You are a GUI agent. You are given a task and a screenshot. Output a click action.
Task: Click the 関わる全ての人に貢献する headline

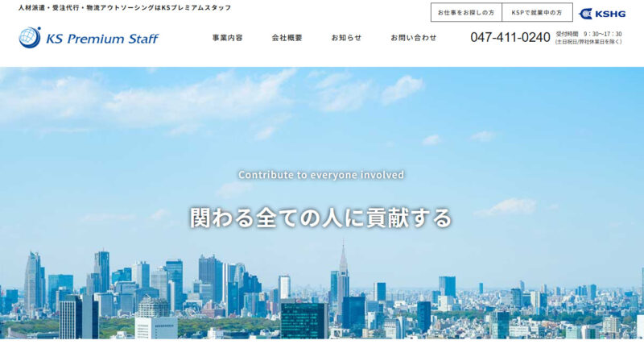pos(320,218)
